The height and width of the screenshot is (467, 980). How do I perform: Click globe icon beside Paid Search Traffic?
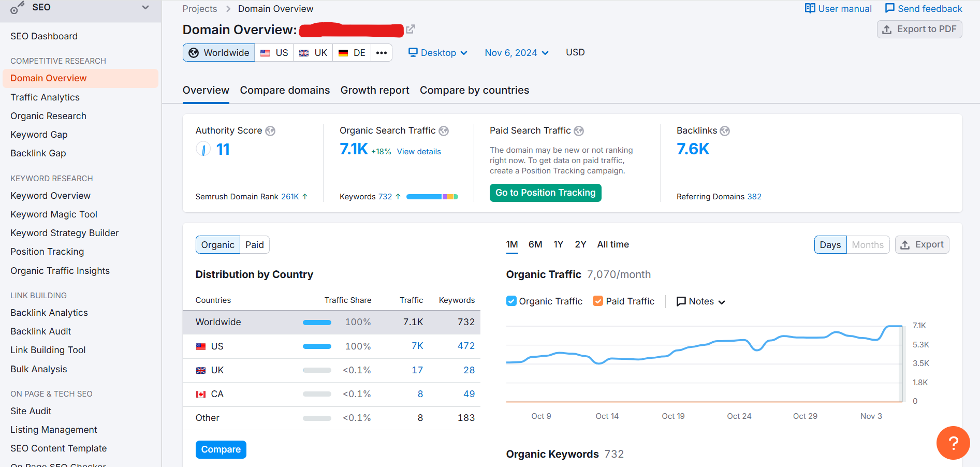point(579,131)
